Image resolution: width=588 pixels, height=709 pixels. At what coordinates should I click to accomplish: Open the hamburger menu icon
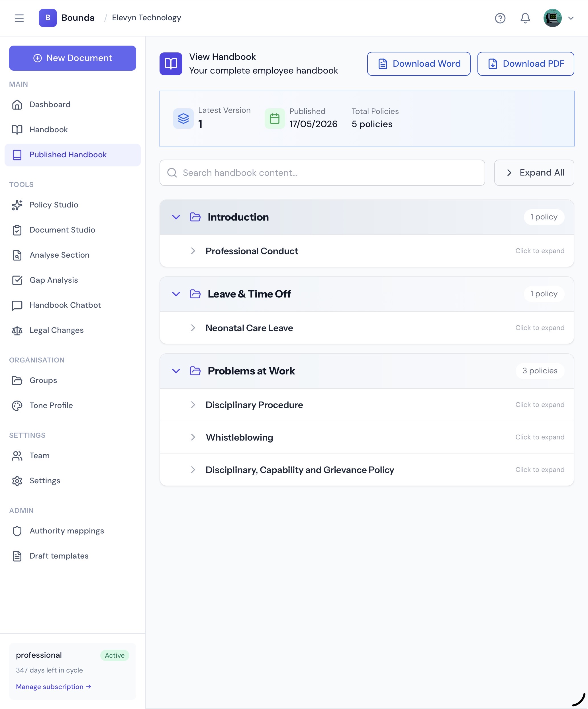[19, 18]
